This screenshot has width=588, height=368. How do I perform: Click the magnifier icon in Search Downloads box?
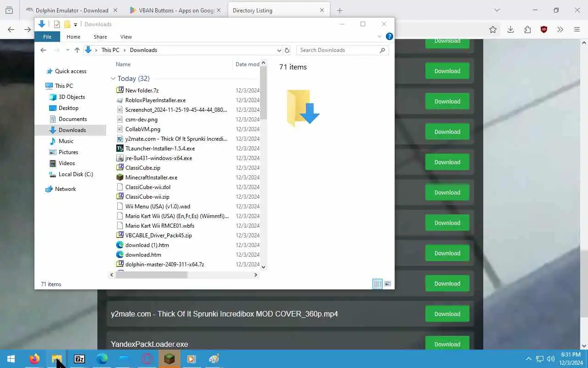(382, 50)
